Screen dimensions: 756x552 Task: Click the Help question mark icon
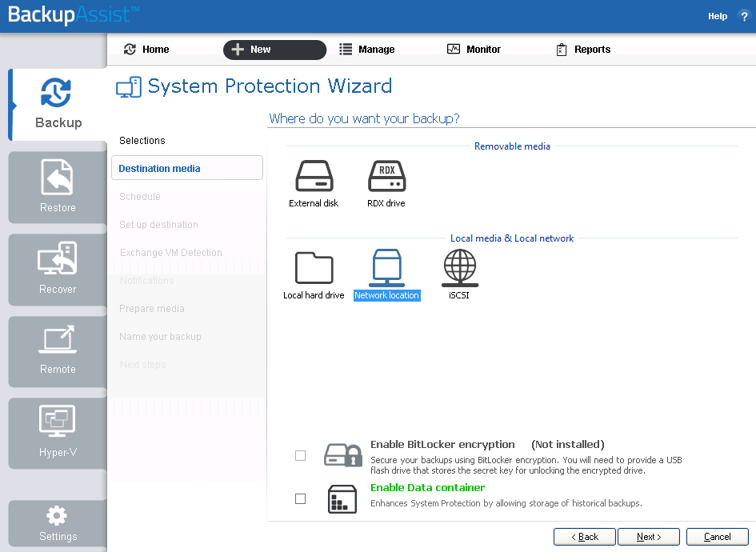tap(744, 16)
